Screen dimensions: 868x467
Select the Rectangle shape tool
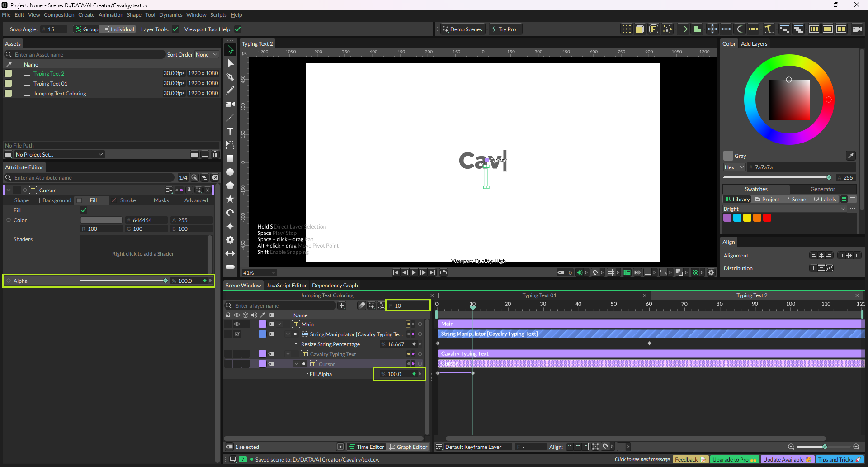[x=230, y=158]
